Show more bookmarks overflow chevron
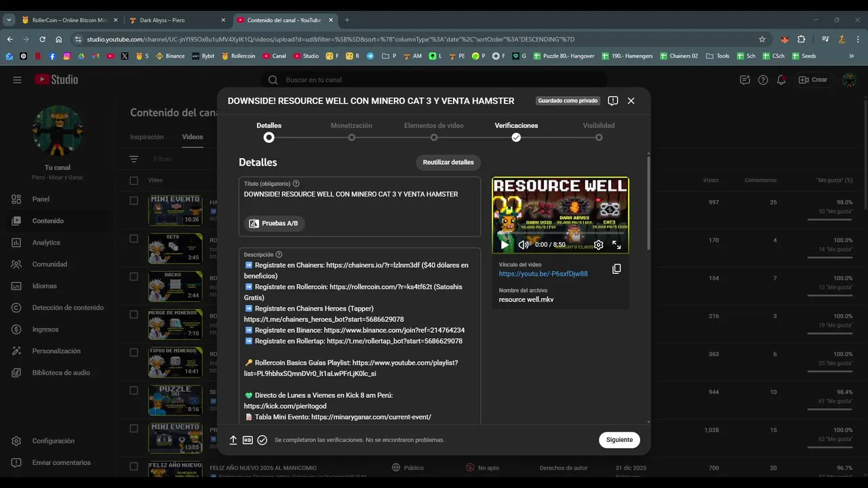The image size is (868, 488). tap(852, 56)
